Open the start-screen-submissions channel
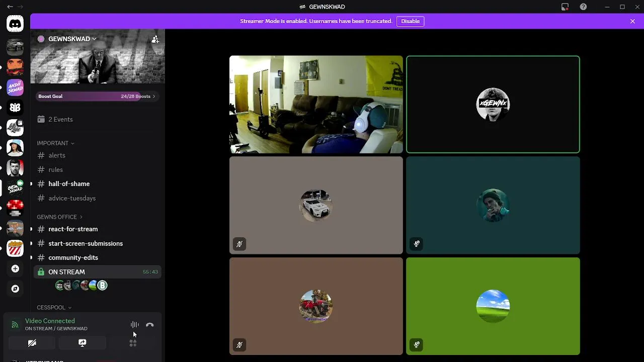644x362 pixels. 97,243
